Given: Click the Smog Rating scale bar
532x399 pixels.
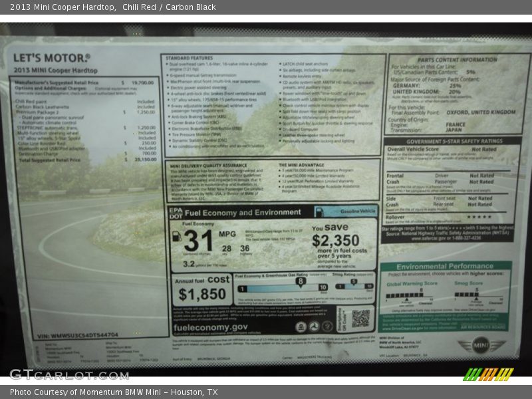Looking at the screenshot, I should 352,287.
